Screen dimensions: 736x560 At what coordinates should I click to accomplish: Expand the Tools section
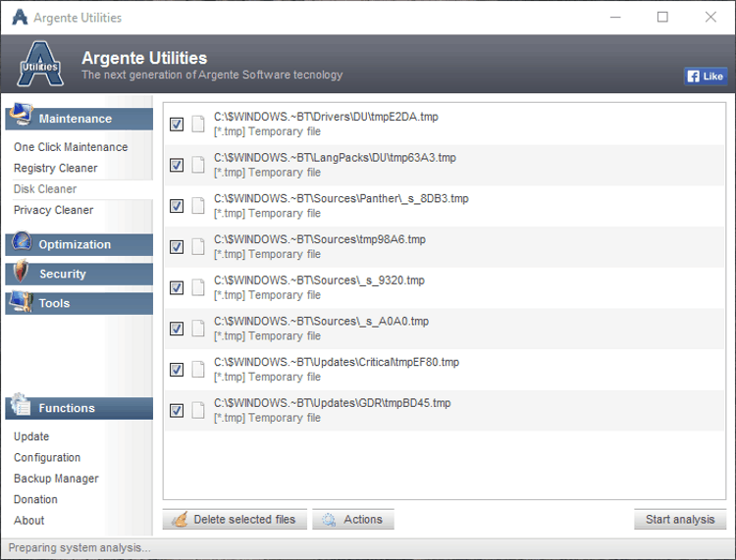click(x=79, y=303)
